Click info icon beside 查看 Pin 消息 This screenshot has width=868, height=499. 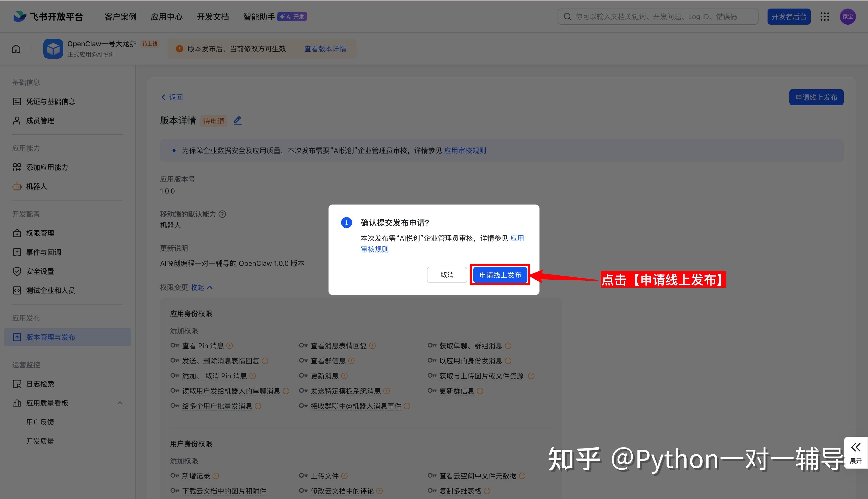230,346
